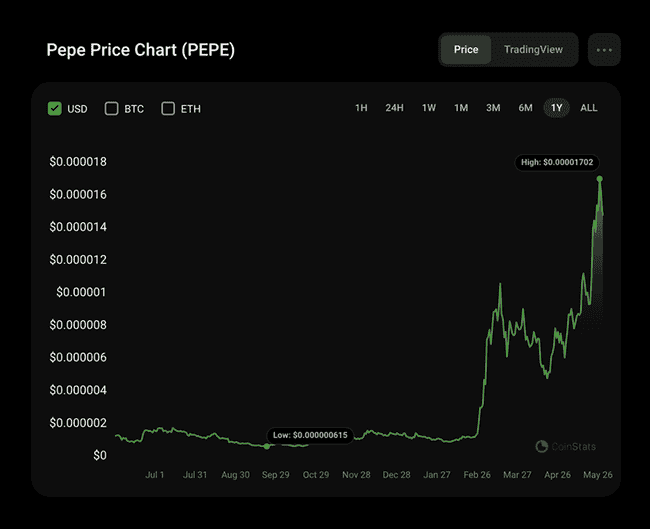Select the 1Y time range
The image size is (650, 529).
[x=557, y=108]
